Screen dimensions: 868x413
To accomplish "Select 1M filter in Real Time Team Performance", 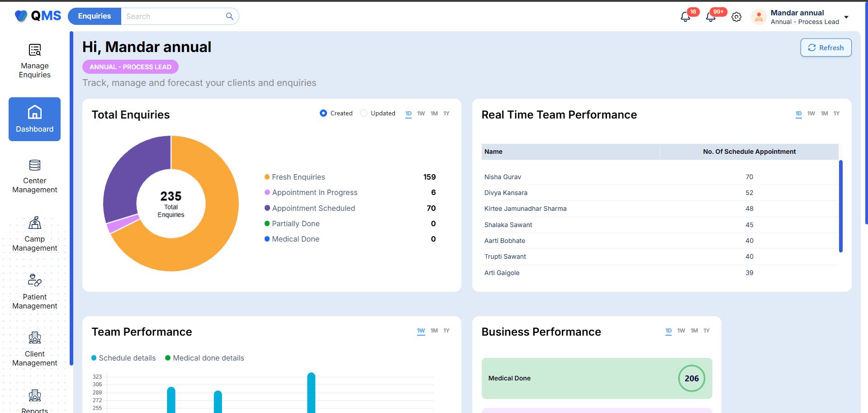I will coord(824,114).
